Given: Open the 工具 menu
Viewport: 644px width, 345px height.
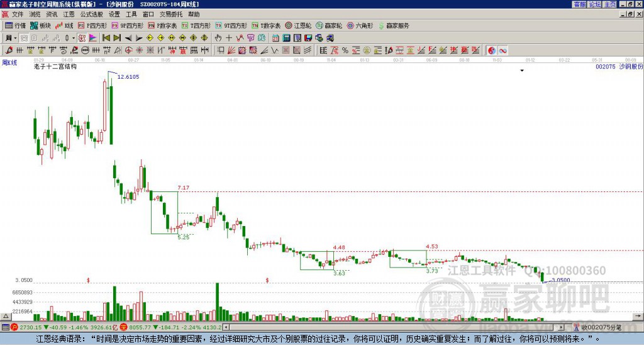Looking at the screenshot, I should coord(131,14).
